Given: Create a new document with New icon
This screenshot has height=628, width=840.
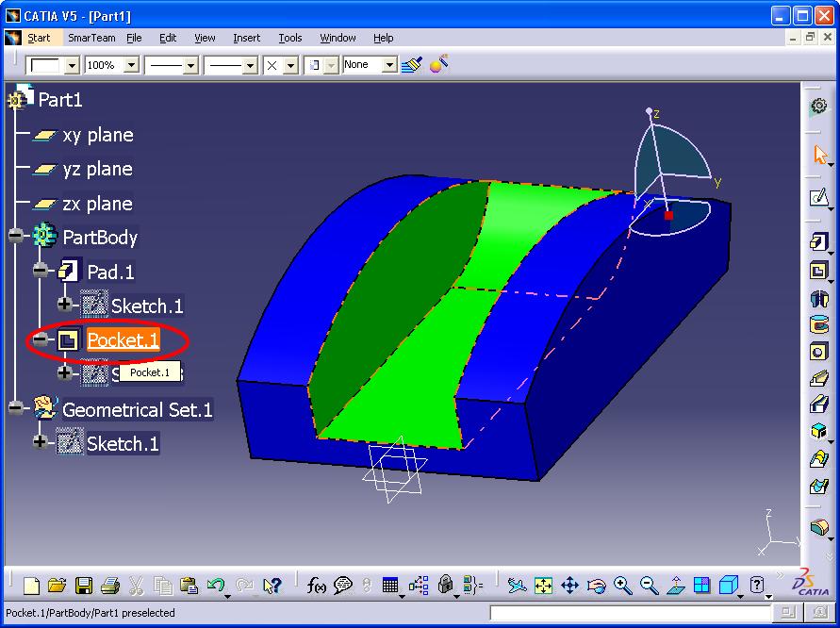Looking at the screenshot, I should pos(32,586).
